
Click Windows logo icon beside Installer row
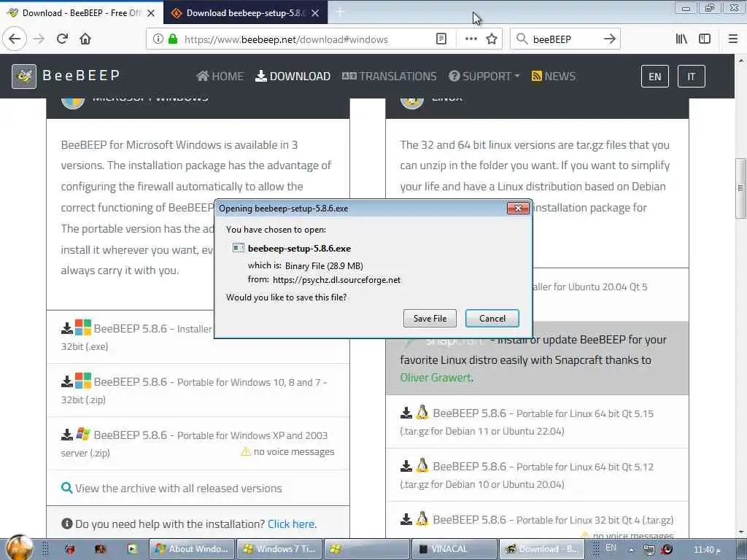(x=83, y=327)
